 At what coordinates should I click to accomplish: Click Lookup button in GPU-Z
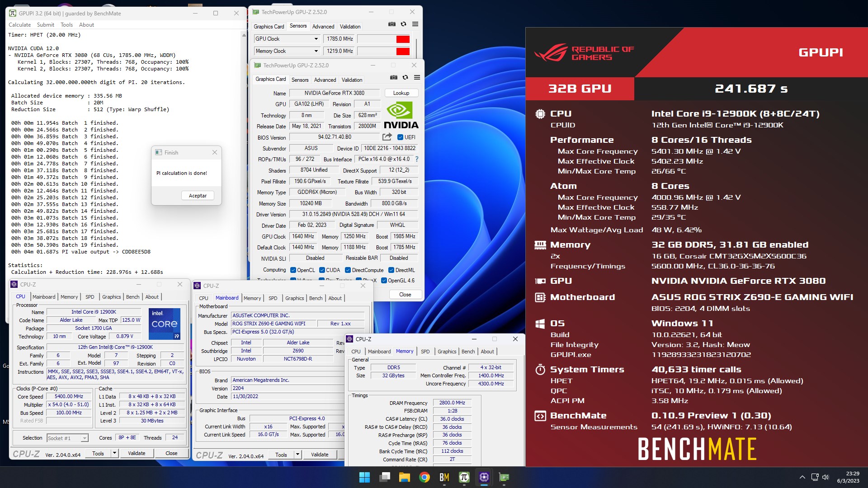coord(401,93)
